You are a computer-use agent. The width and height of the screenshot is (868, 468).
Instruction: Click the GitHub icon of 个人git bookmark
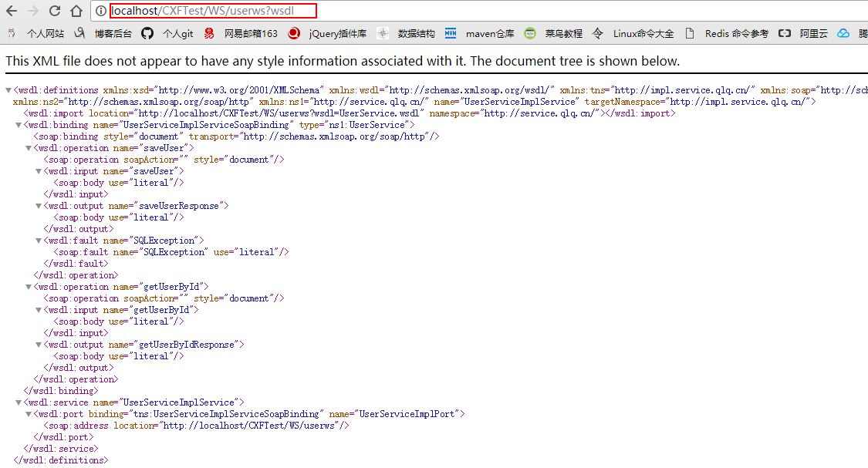pos(147,34)
